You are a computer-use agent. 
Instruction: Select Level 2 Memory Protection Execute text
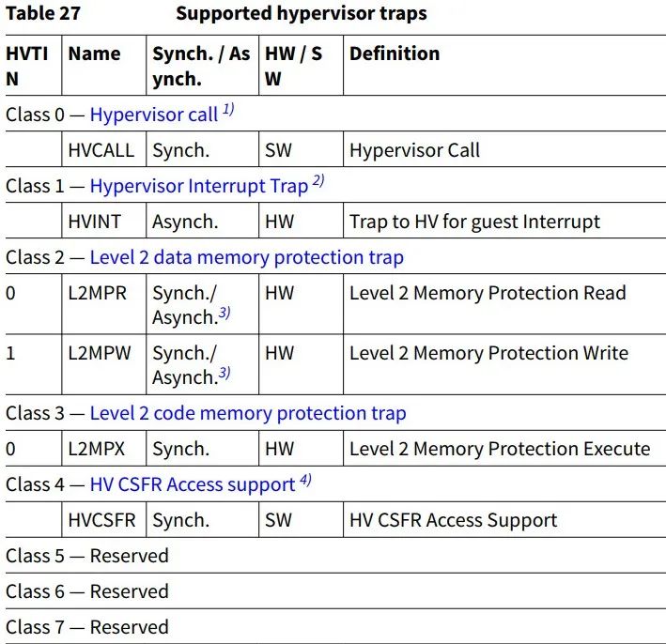coord(500,449)
